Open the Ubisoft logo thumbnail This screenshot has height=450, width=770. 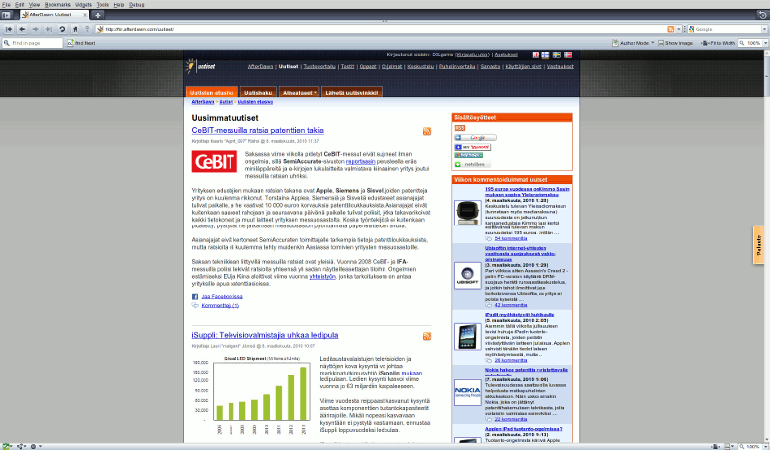(x=468, y=276)
